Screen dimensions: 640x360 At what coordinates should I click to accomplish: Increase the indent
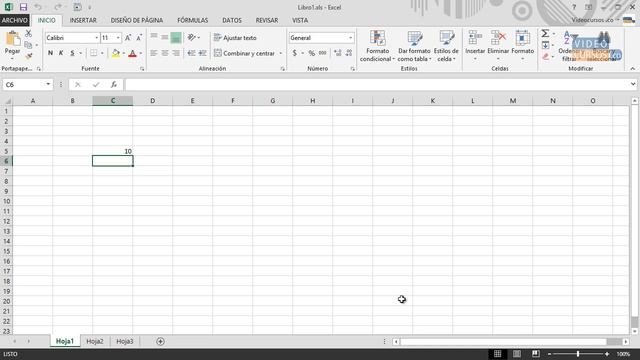pos(202,53)
